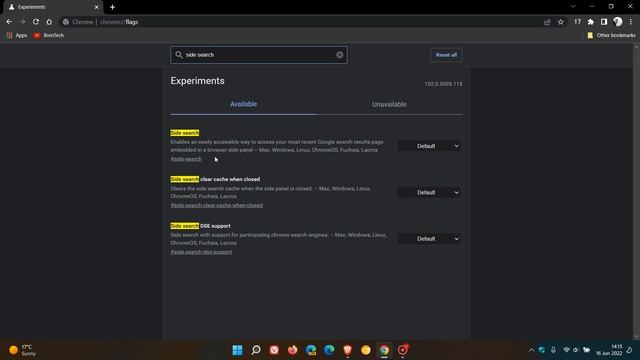Open the Extensions puzzle piece menu
This screenshot has height=360, width=640.
click(x=591, y=22)
